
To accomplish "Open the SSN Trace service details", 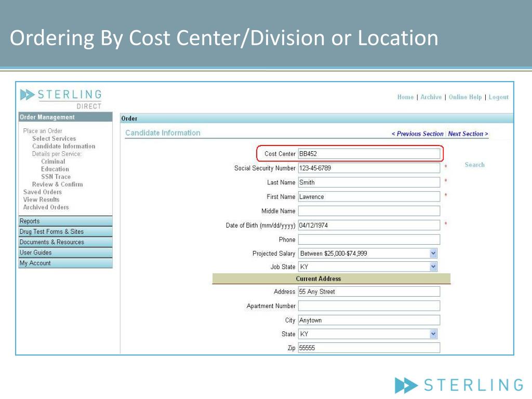I will (x=56, y=177).
